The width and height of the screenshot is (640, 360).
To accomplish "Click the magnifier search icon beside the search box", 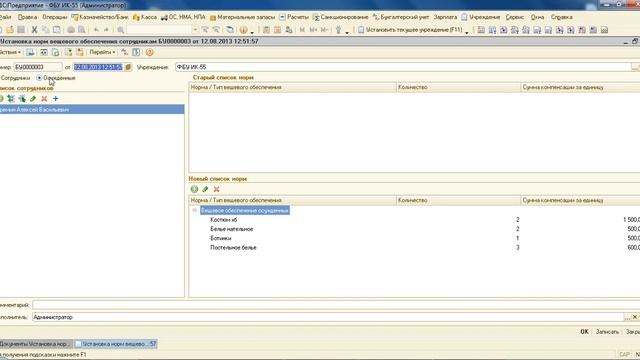I will point(121,30).
